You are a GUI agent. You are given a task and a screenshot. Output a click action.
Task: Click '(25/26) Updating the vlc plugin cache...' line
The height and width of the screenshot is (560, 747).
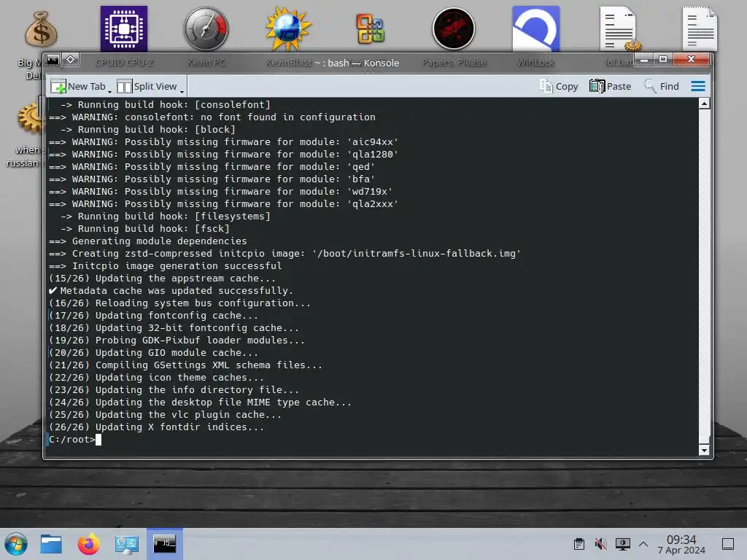click(x=166, y=415)
